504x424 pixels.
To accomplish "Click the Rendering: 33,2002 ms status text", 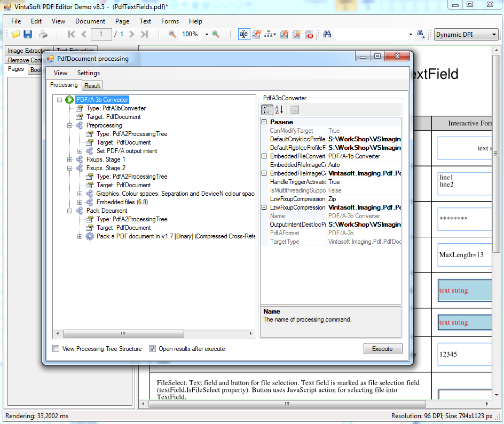I will pos(37,416).
